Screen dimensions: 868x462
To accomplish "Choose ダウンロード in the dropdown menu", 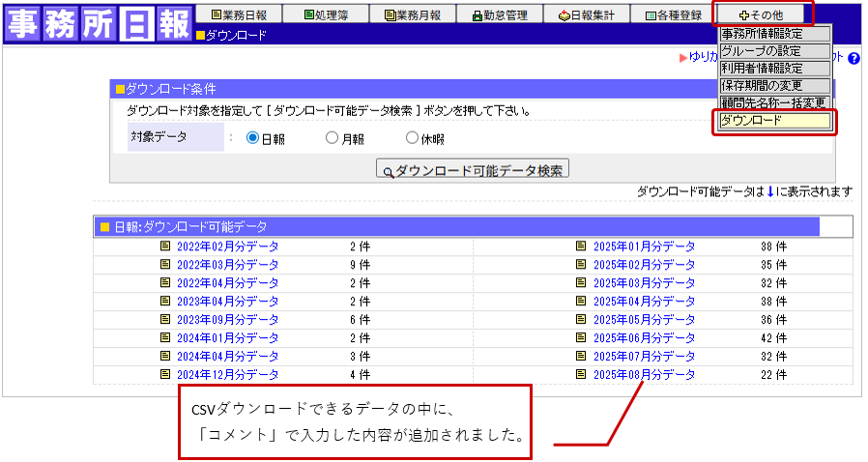I will tap(775, 120).
